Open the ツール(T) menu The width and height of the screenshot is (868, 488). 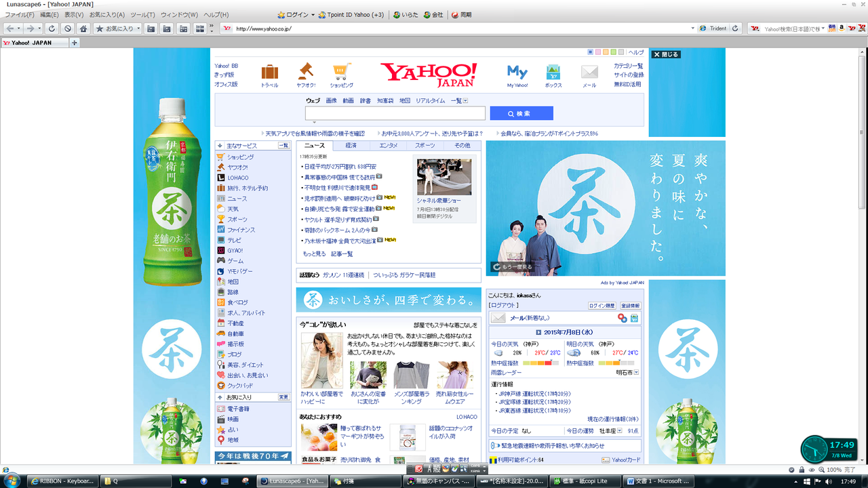(x=142, y=14)
